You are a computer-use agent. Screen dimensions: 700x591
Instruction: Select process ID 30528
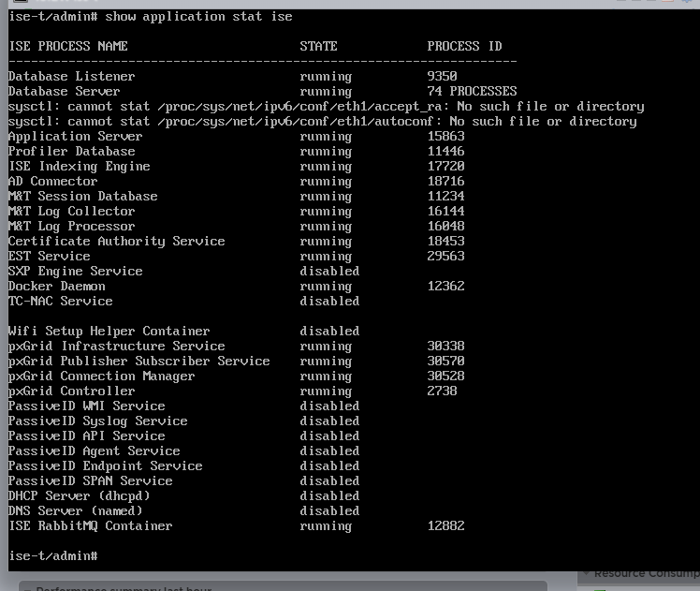pyautogui.click(x=446, y=377)
